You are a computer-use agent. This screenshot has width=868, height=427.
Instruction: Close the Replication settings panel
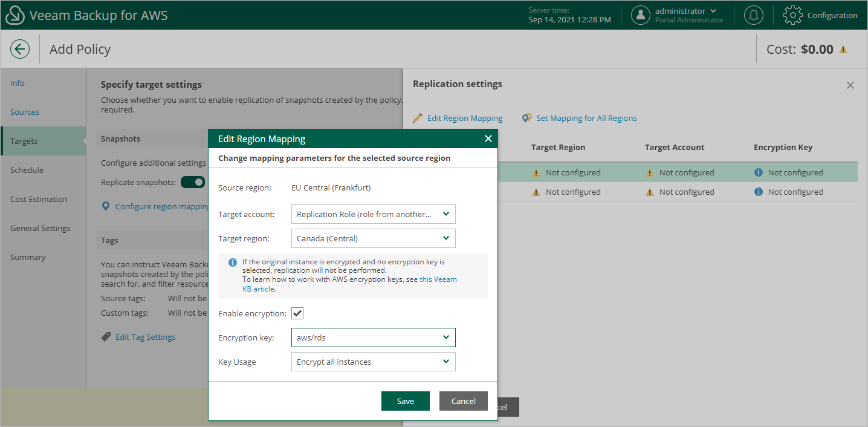click(850, 85)
